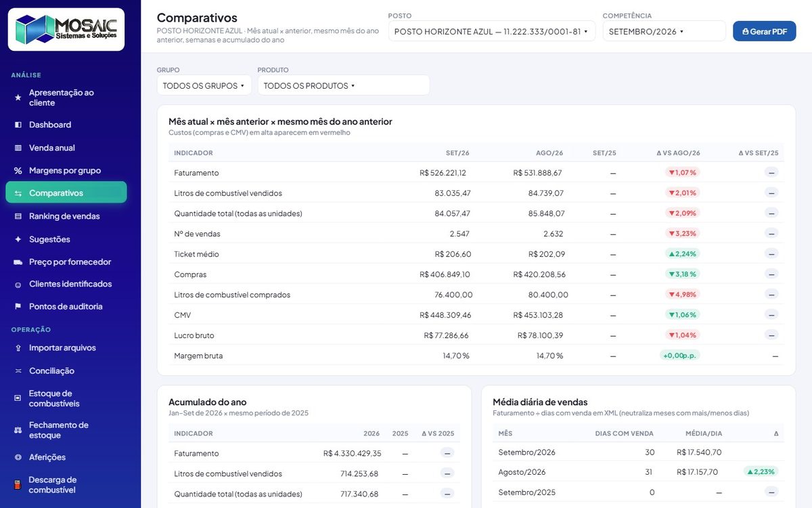
Task: Click the accumulated Faturamento value R$ 4.330.429,35
Action: click(352, 453)
